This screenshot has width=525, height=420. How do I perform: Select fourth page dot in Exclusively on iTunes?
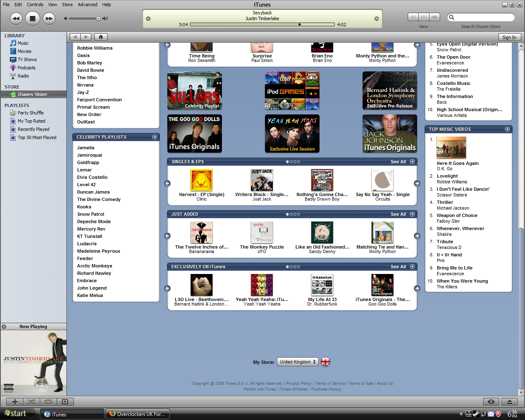pos(298,267)
